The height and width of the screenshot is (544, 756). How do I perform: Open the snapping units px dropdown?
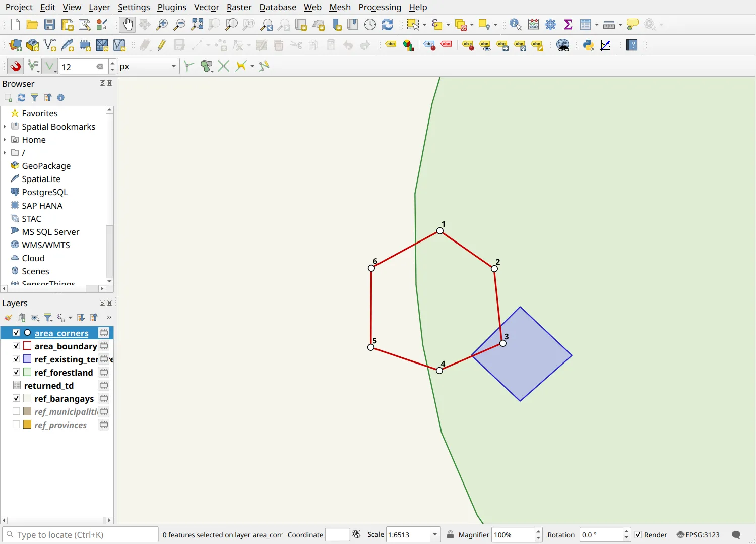(x=149, y=66)
